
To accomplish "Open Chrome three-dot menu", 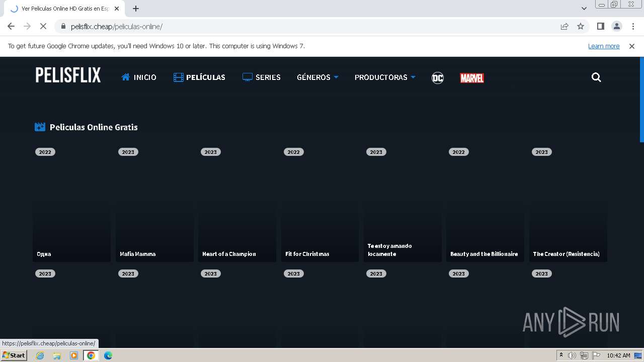I will point(633,26).
